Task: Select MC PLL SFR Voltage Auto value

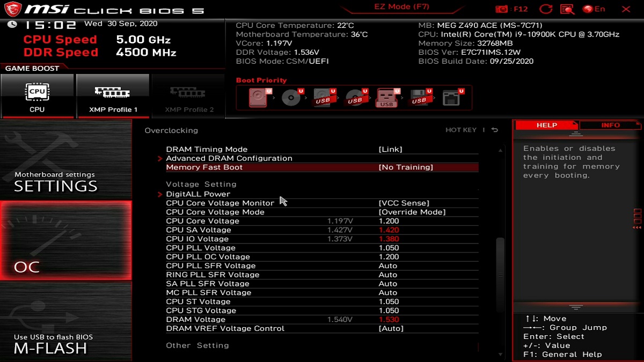Action: (388, 293)
